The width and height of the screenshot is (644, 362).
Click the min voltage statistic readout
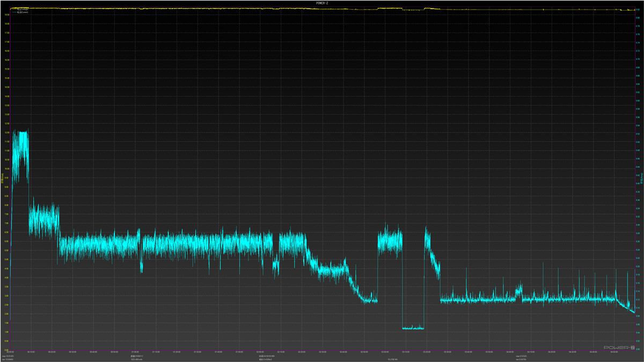(9, 359)
